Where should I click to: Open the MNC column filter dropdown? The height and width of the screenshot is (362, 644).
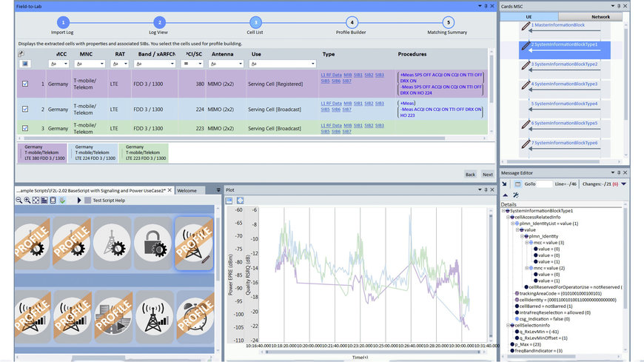tap(101, 64)
